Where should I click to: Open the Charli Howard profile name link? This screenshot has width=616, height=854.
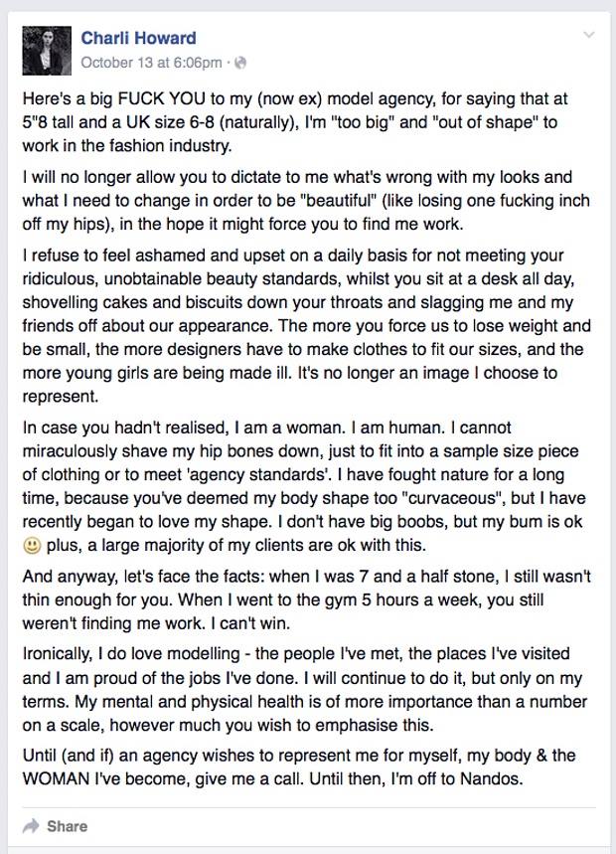coord(138,38)
